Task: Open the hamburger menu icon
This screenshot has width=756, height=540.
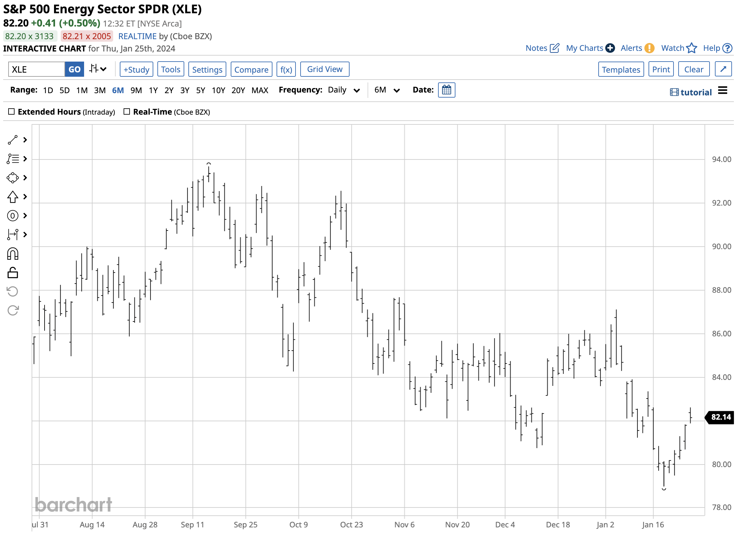Action: coord(722,90)
